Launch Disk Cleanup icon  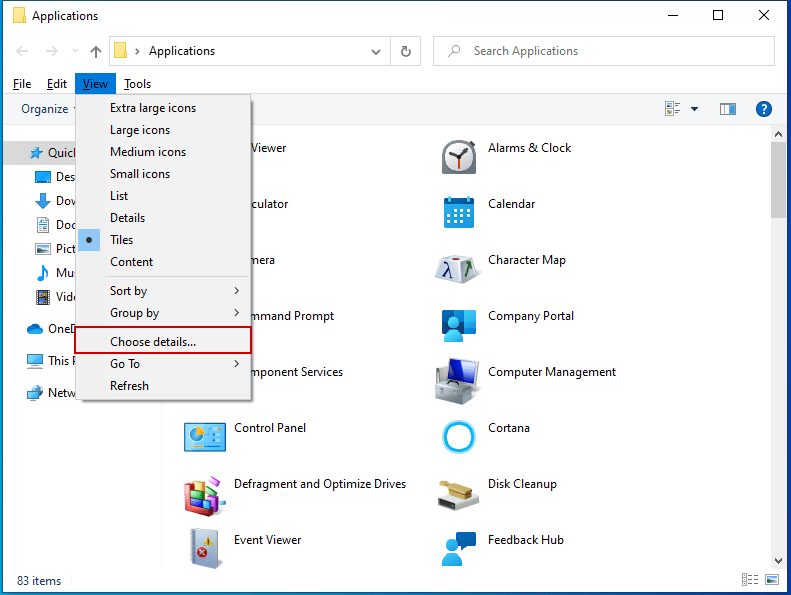pos(459,492)
